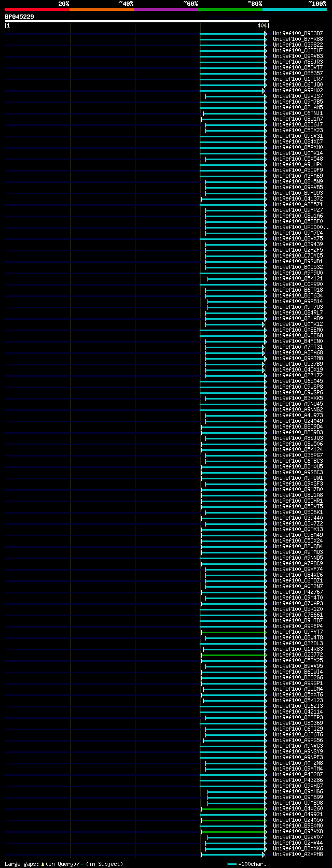Click the green alignment bar for UniRef100_O23772
This screenshot has height=868, width=332.
pos(234,654)
